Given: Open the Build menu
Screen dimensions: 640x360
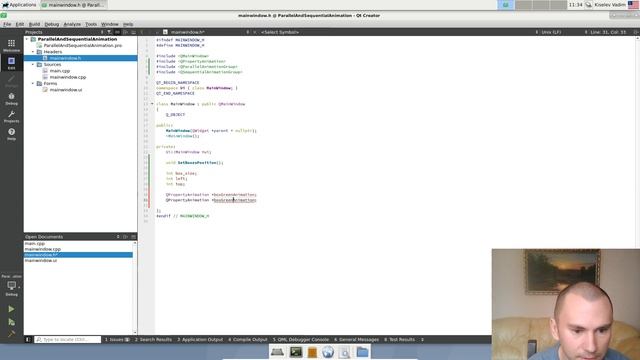Looking at the screenshot, I should [x=34, y=24].
